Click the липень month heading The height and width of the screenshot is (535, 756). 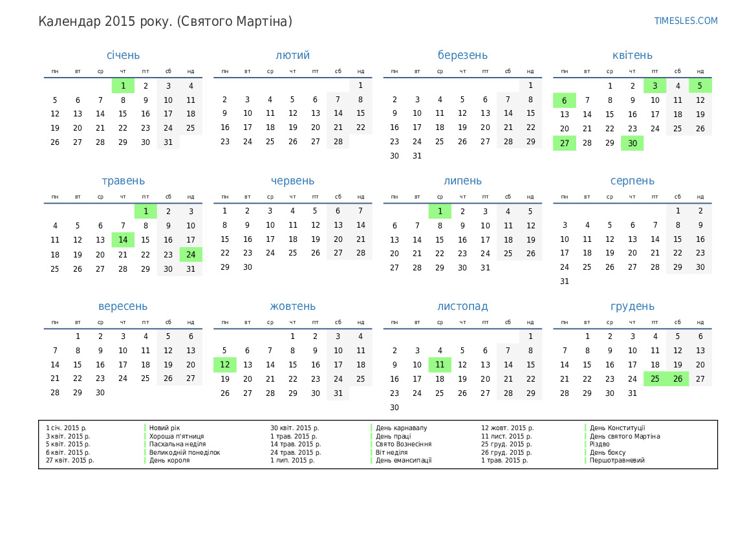[x=462, y=181]
